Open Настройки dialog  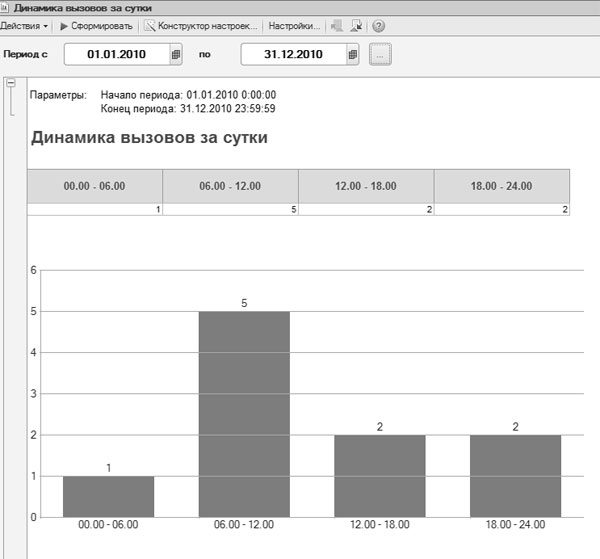(x=294, y=26)
